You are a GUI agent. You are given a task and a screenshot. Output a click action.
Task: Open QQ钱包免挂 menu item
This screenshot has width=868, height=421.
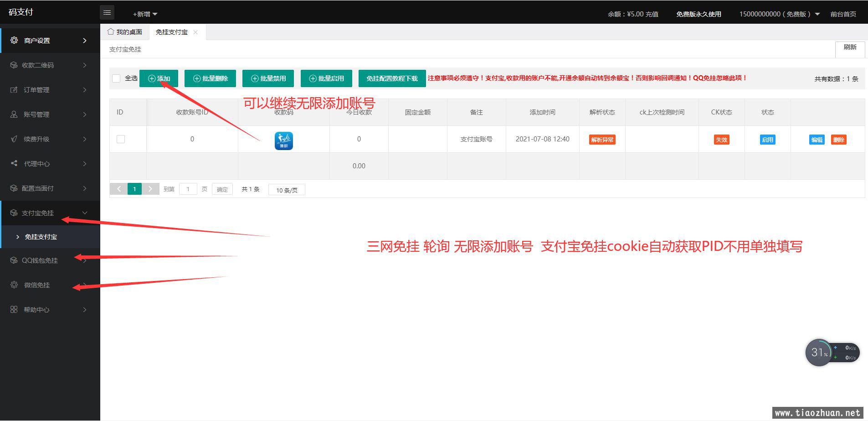click(50, 260)
